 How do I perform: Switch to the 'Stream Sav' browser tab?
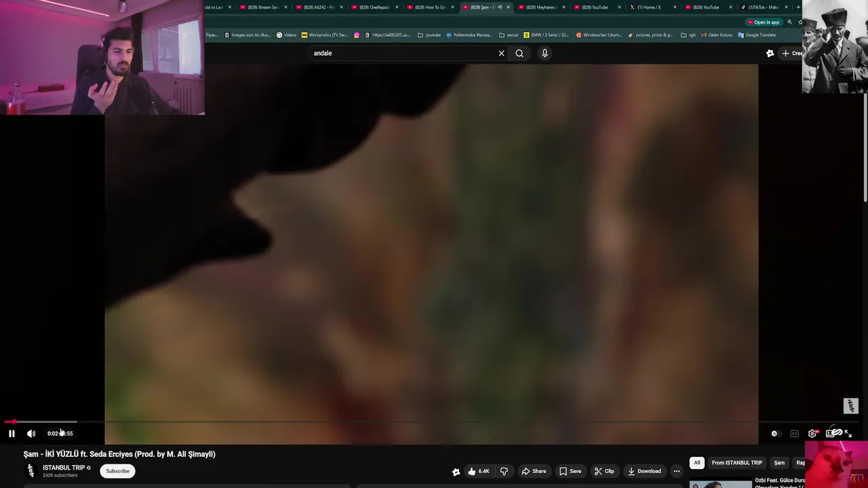click(x=263, y=7)
